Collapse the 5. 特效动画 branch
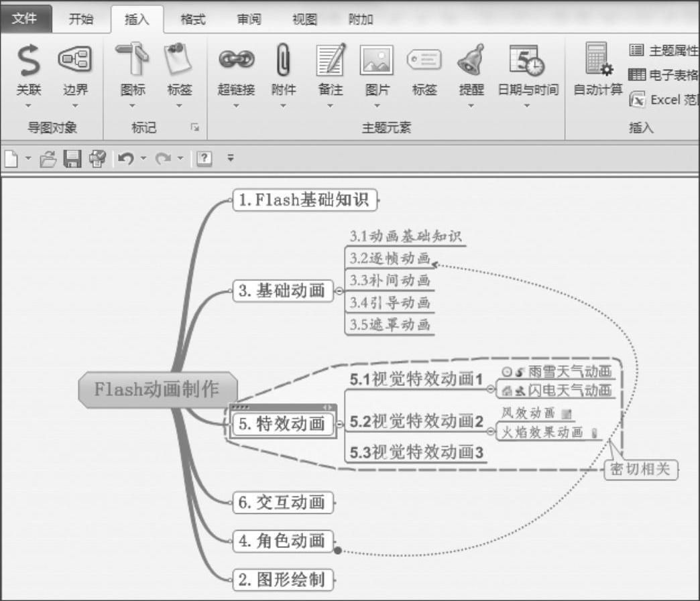Viewport: 700px width, 601px height. point(340,424)
